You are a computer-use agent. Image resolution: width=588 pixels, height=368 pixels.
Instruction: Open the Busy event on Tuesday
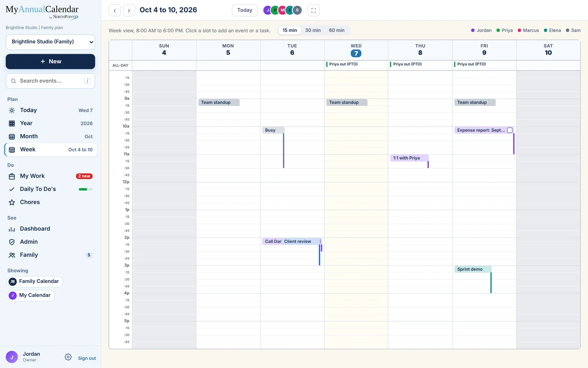[273, 130]
